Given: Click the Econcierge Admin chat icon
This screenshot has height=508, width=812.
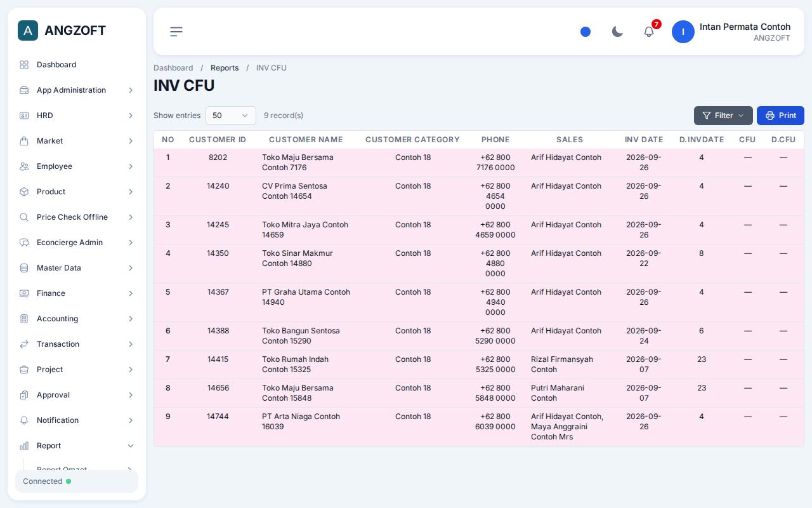Looking at the screenshot, I should point(24,243).
